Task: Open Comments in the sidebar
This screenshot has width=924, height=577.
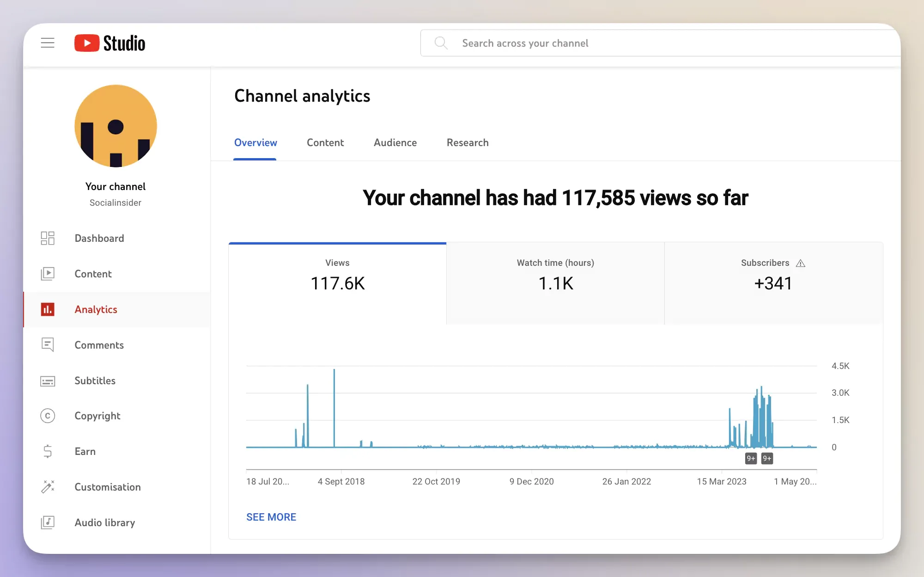Action: (x=117, y=345)
